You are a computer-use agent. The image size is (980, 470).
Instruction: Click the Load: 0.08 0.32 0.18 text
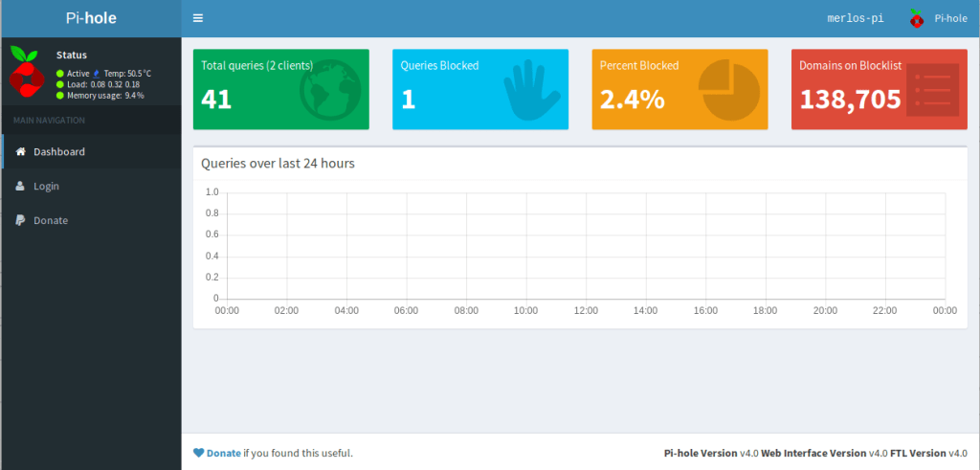coord(103,84)
